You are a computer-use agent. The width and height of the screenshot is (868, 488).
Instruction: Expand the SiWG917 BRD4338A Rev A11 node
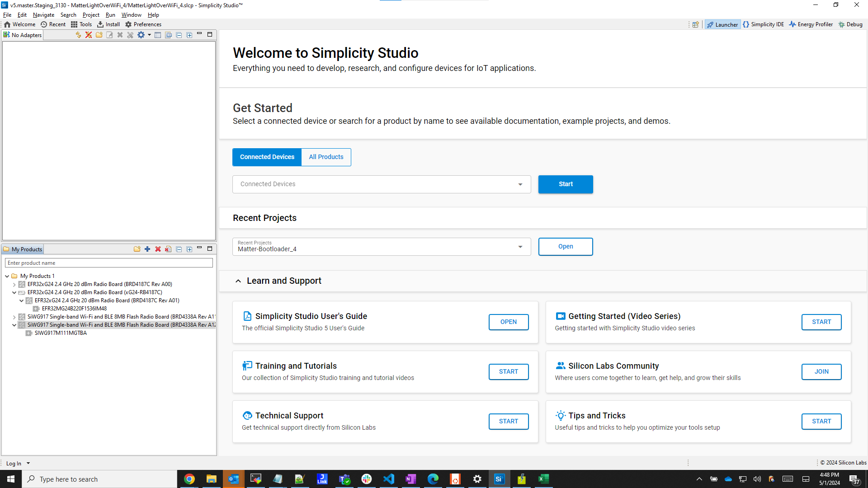(x=14, y=317)
